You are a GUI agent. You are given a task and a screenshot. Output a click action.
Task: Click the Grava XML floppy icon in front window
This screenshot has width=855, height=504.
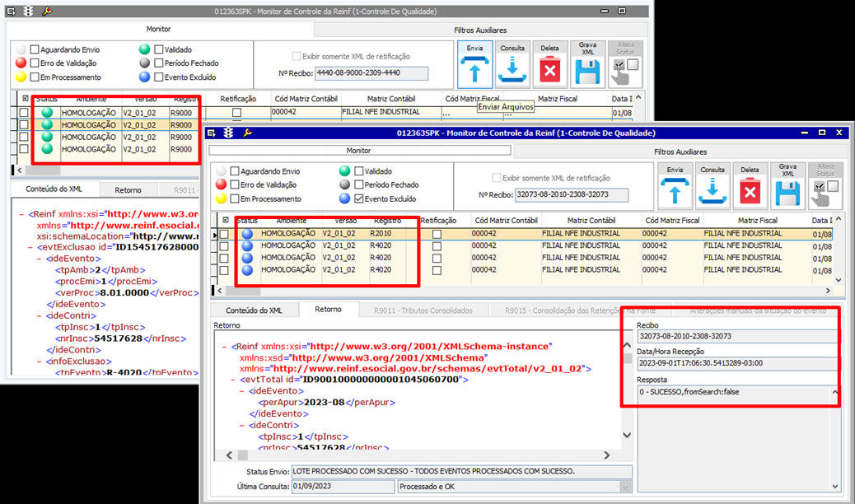[x=788, y=194]
